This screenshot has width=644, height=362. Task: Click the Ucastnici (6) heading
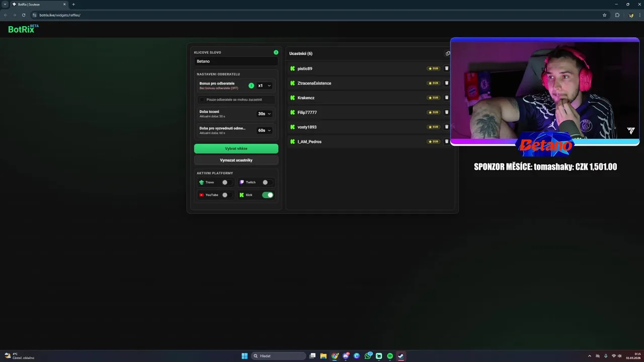(301, 53)
